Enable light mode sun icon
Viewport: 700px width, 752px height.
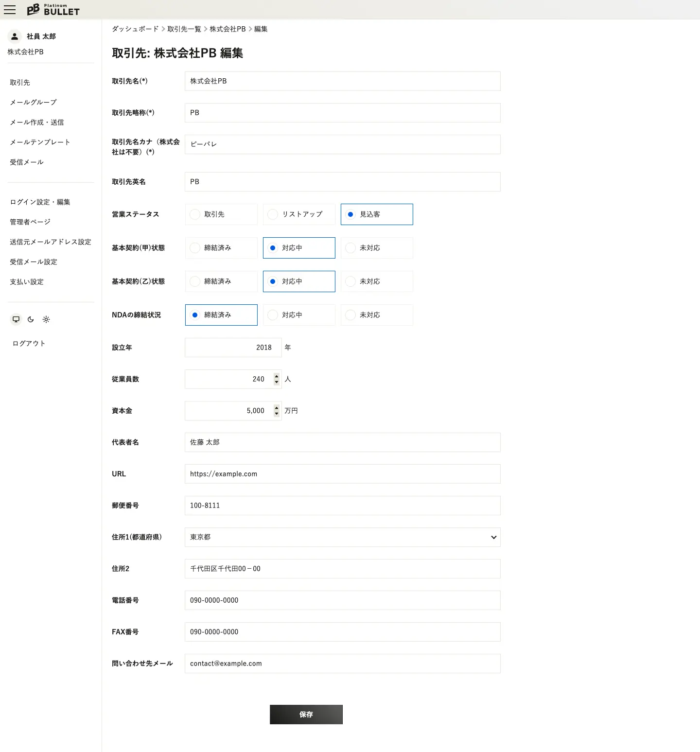point(46,319)
